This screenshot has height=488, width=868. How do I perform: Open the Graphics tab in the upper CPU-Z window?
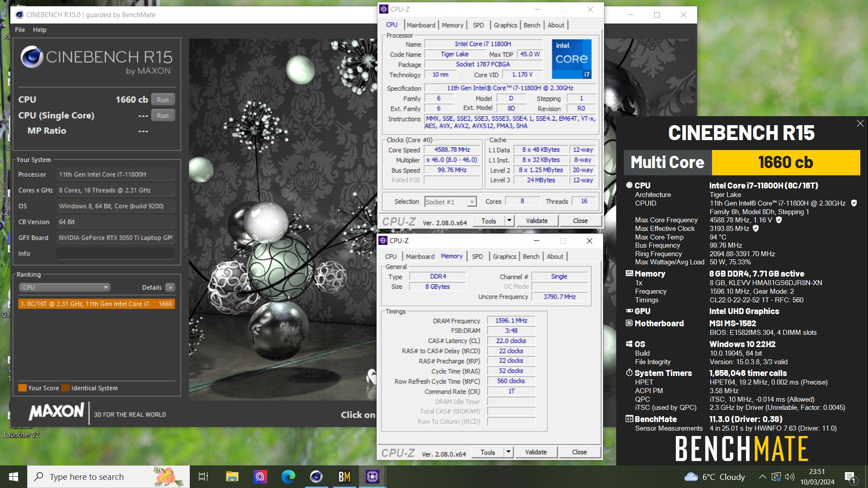pyautogui.click(x=505, y=25)
